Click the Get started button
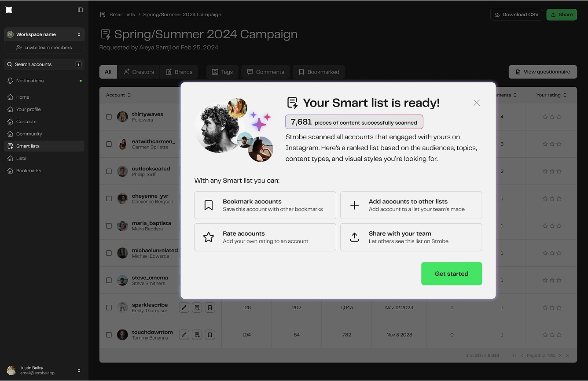The height and width of the screenshot is (381, 588). coord(451,274)
